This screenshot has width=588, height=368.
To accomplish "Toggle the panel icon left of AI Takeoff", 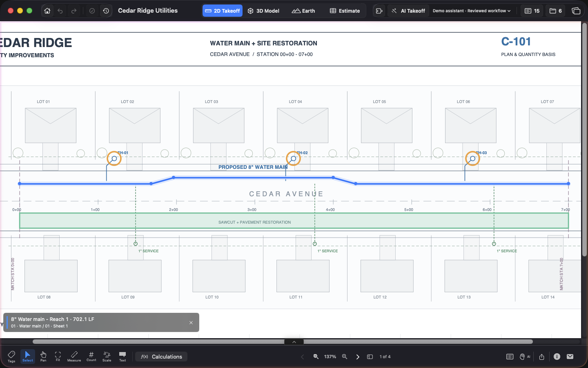I will 379,11.
